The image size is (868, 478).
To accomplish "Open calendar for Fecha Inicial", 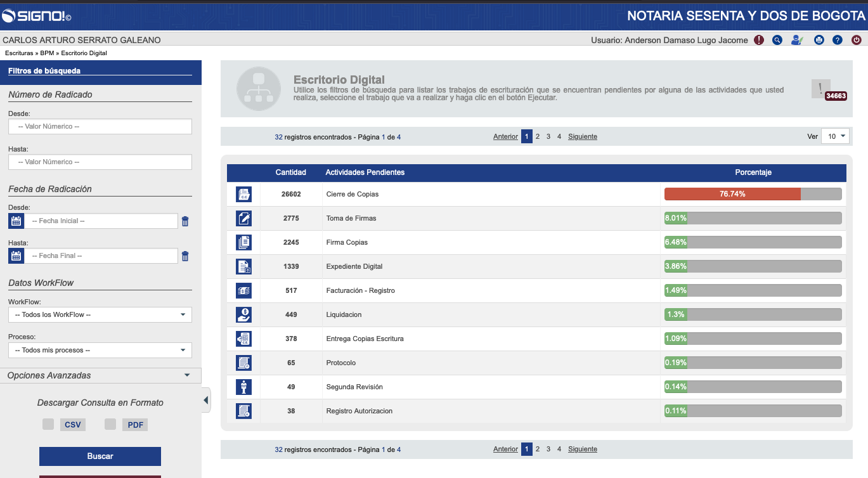I will pyautogui.click(x=16, y=221).
